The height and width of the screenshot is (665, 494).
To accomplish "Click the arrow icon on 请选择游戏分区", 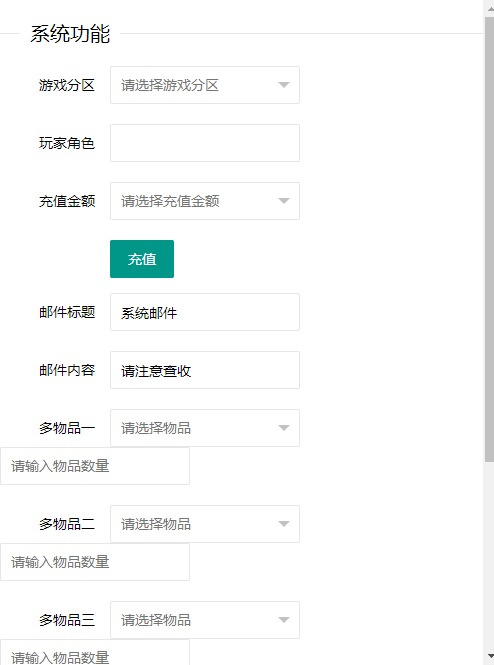I will 284,85.
